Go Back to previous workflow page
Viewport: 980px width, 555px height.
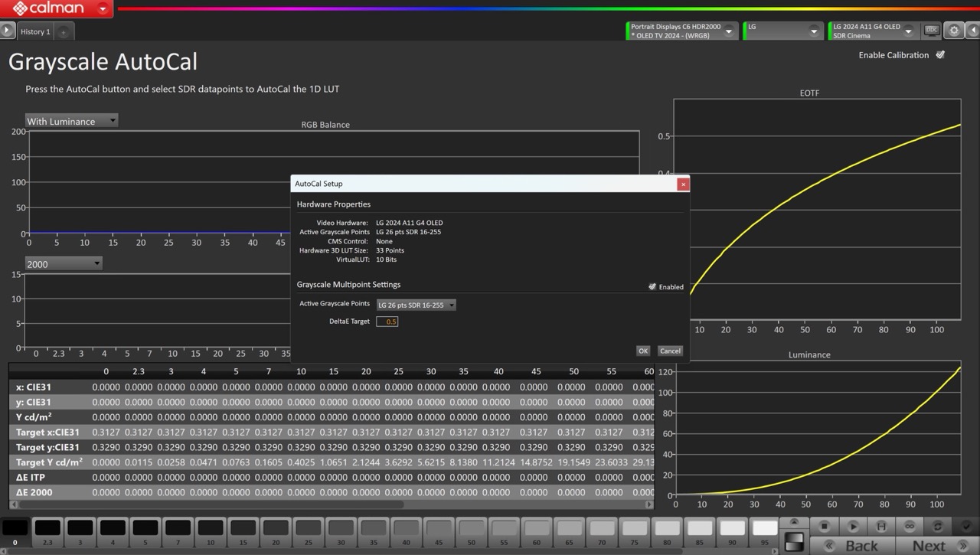click(x=852, y=545)
